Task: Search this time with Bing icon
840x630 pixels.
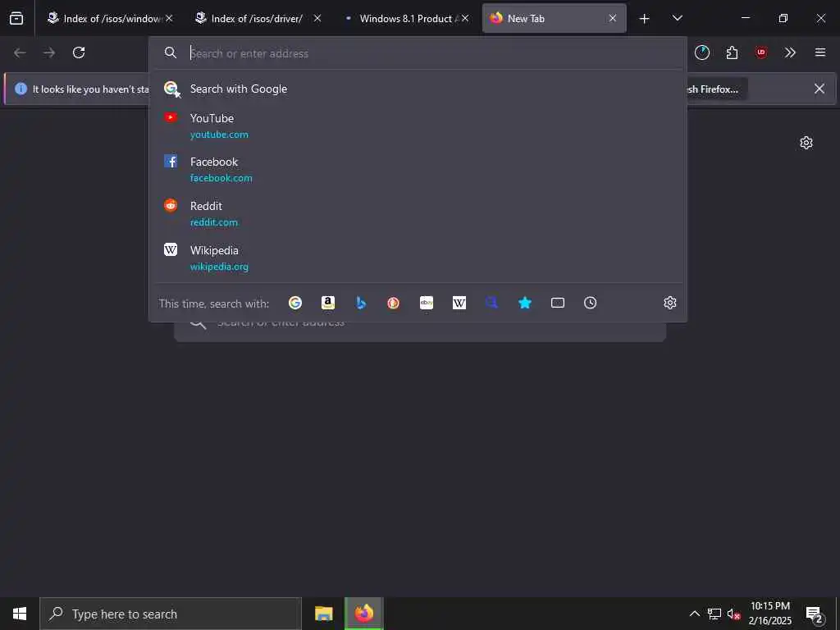Action: (361, 303)
